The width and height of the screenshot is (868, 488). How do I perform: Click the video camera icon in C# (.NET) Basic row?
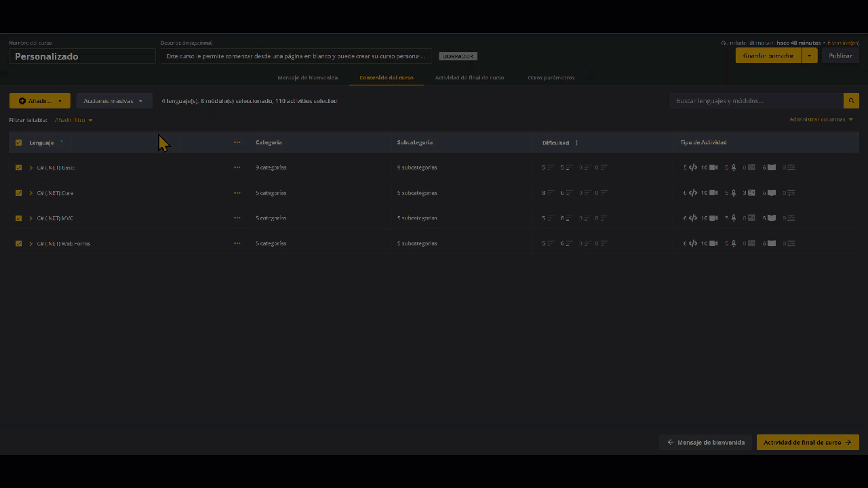tap(713, 167)
